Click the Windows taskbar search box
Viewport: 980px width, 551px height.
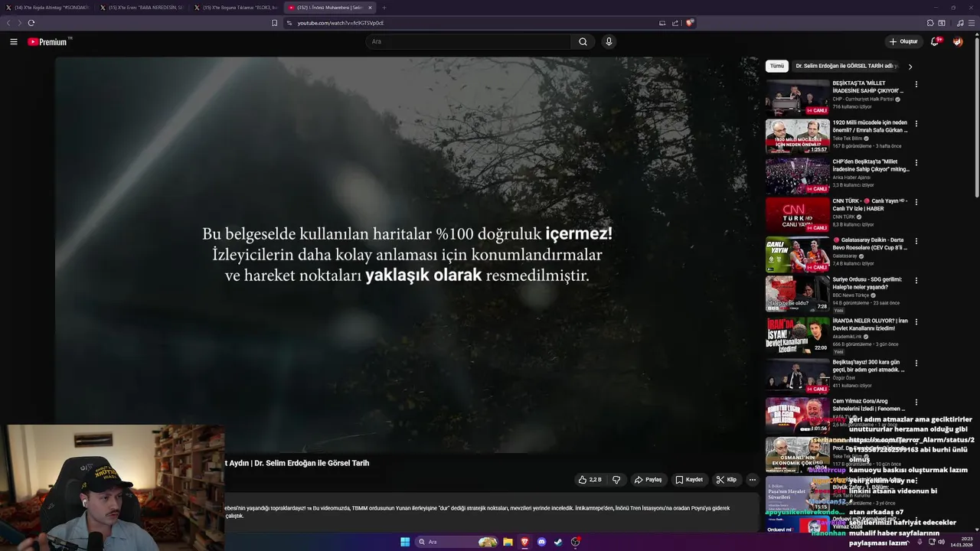[x=457, y=542]
